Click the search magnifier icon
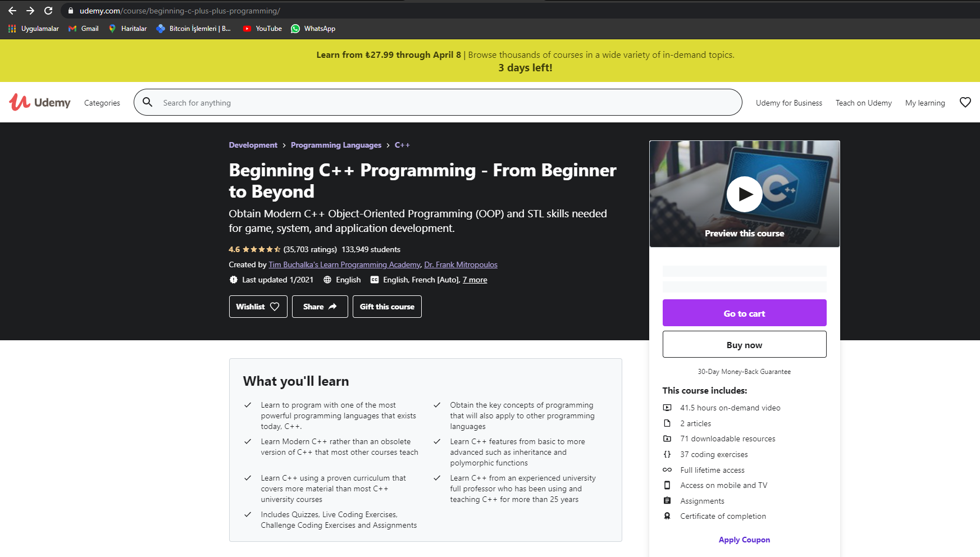The width and height of the screenshot is (980, 557). point(148,102)
